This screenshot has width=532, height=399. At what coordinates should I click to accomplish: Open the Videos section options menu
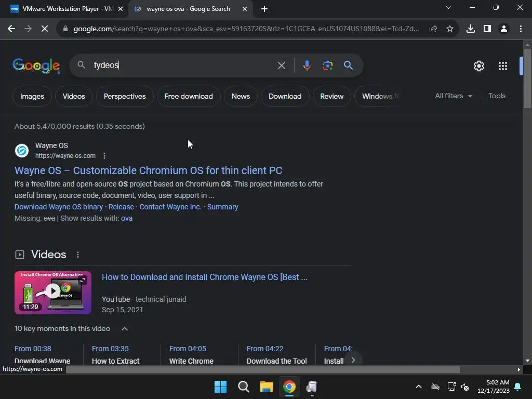pyautogui.click(x=78, y=255)
